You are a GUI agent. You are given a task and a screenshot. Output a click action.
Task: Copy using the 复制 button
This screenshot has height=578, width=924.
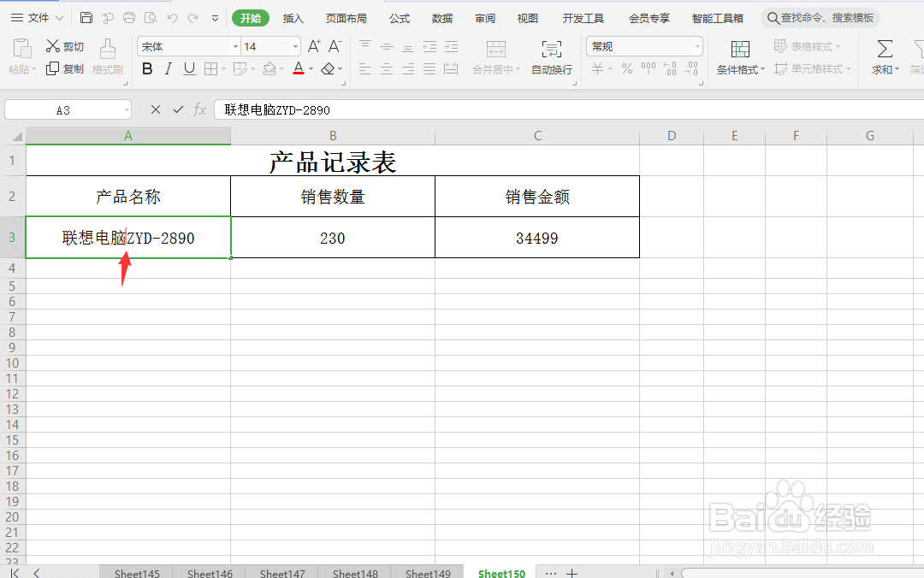pos(65,69)
